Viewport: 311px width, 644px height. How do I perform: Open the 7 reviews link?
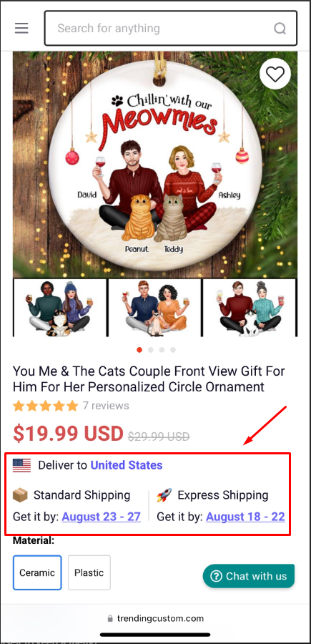coord(106,406)
